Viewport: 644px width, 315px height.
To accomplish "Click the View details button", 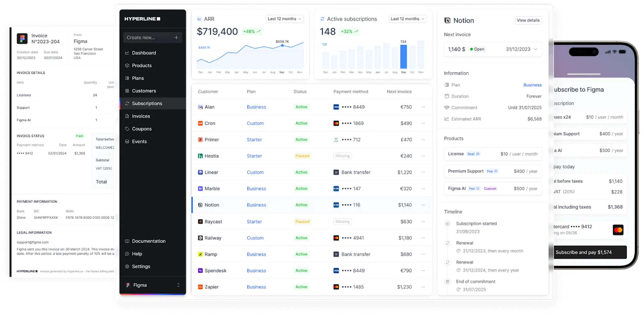I will 528,20.
